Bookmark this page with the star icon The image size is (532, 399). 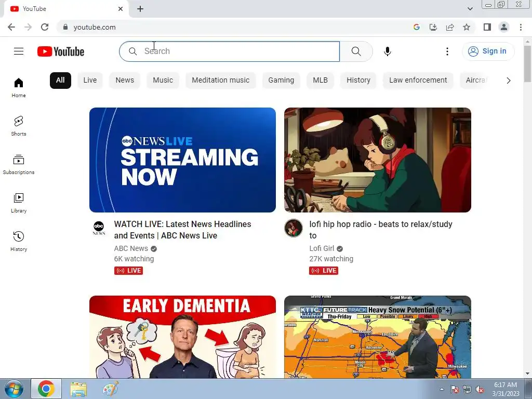tap(467, 27)
